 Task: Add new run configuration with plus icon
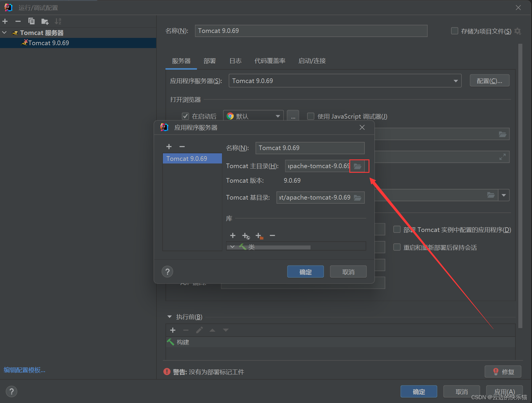[x=5, y=21]
